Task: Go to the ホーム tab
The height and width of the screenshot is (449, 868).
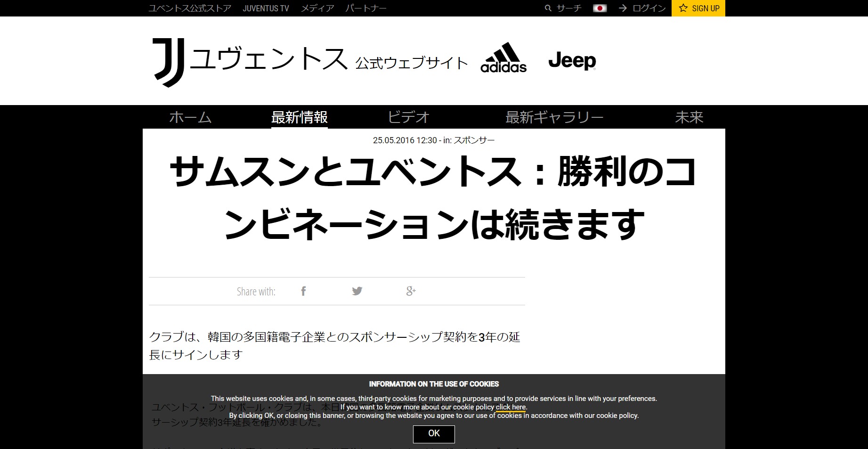Action: click(x=190, y=117)
